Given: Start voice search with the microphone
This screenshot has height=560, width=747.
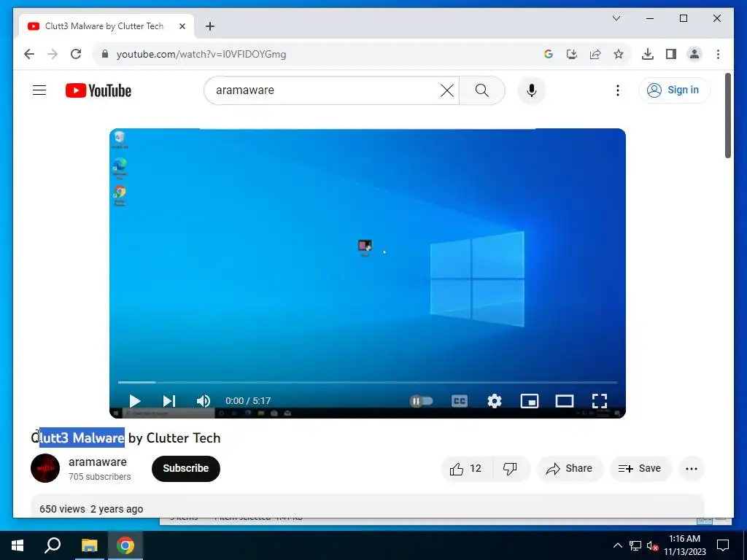Looking at the screenshot, I should point(532,90).
